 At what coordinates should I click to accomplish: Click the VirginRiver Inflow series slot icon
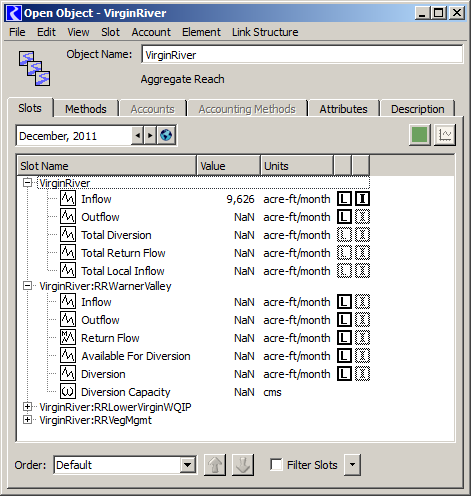(68, 199)
